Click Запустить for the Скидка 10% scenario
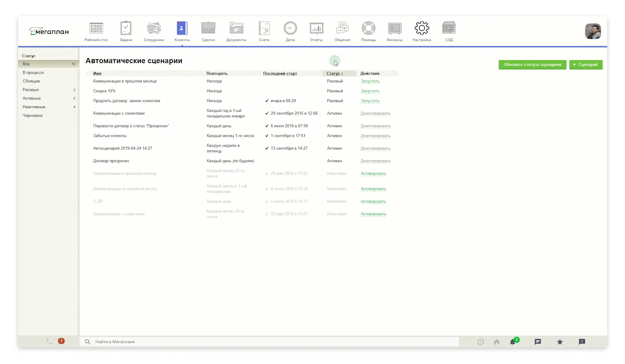Screen dimensions: 625x364 click(370, 91)
